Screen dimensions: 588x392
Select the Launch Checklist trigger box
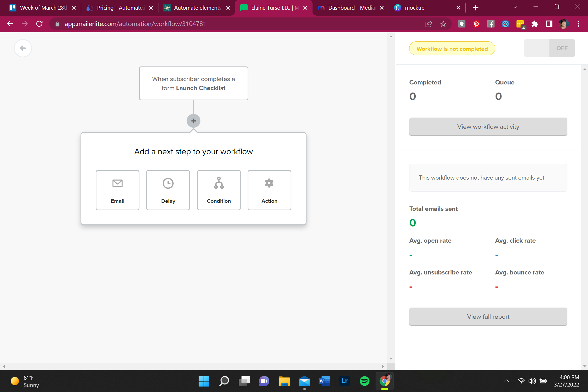[193, 83]
